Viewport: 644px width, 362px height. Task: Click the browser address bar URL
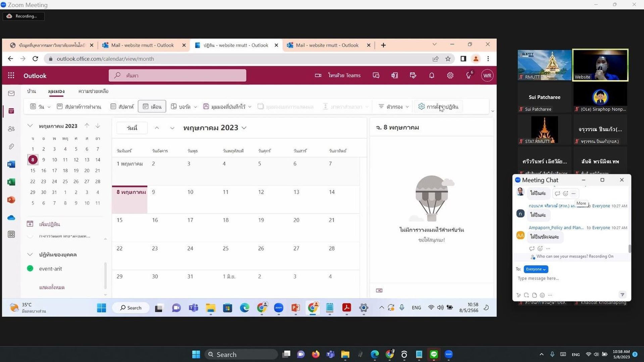[105, 59]
